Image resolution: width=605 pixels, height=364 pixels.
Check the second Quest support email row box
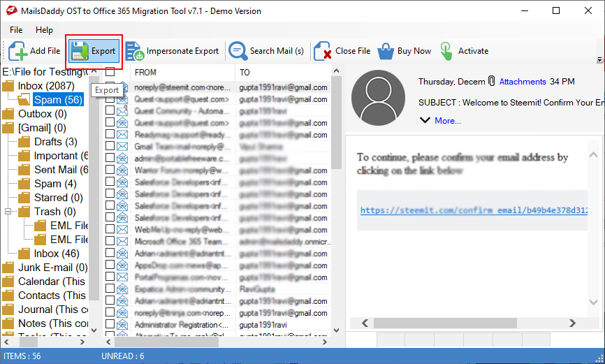coord(110,123)
